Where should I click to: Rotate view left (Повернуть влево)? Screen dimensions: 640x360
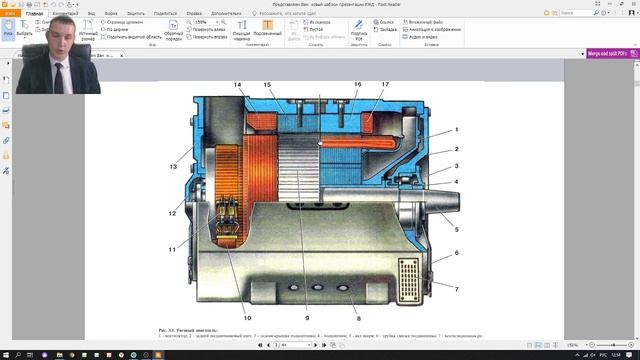[206, 29]
